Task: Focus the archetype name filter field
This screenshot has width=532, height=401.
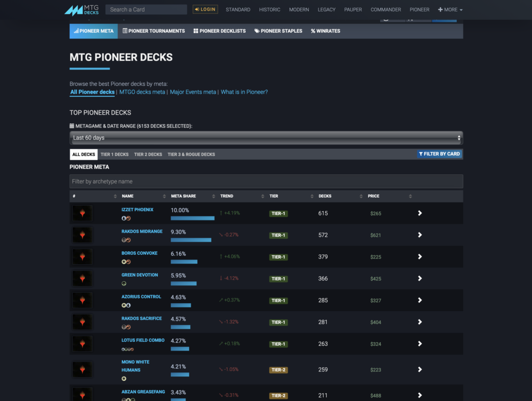Action: 266,182
